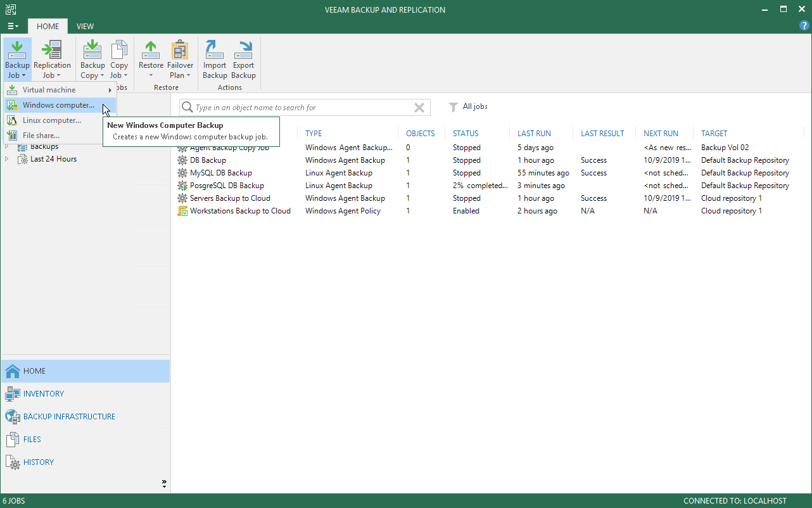Click the Import Backup icon
Image resolution: width=812 pixels, height=508 pixels.
(215, 60)
